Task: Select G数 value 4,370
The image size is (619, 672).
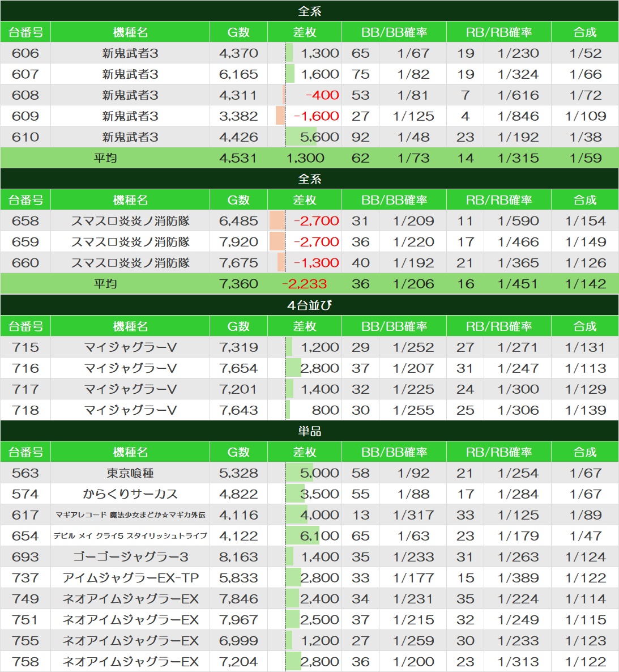Action: coord(238,53)
